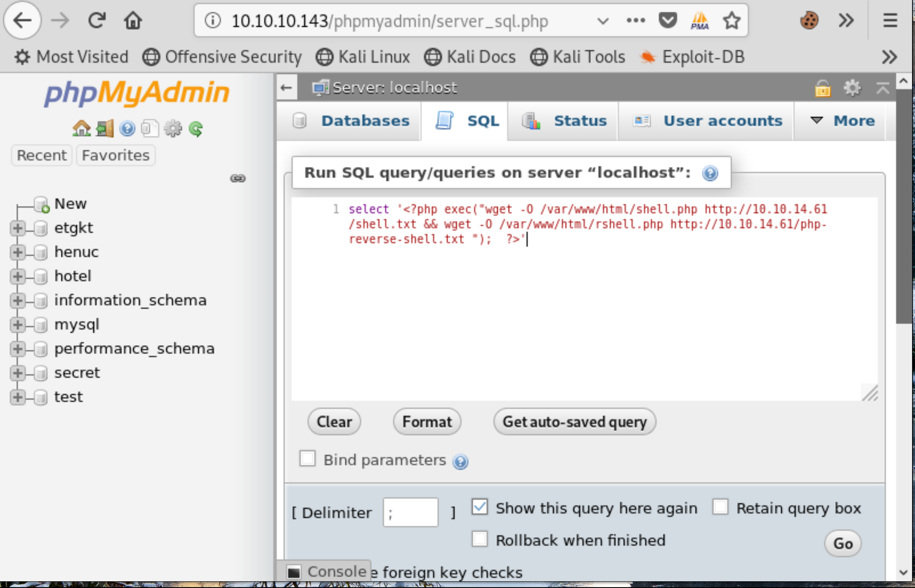Screen dimensions: 915x588
Task: Click the Clear query button
Action: click(x=334, y=421)
